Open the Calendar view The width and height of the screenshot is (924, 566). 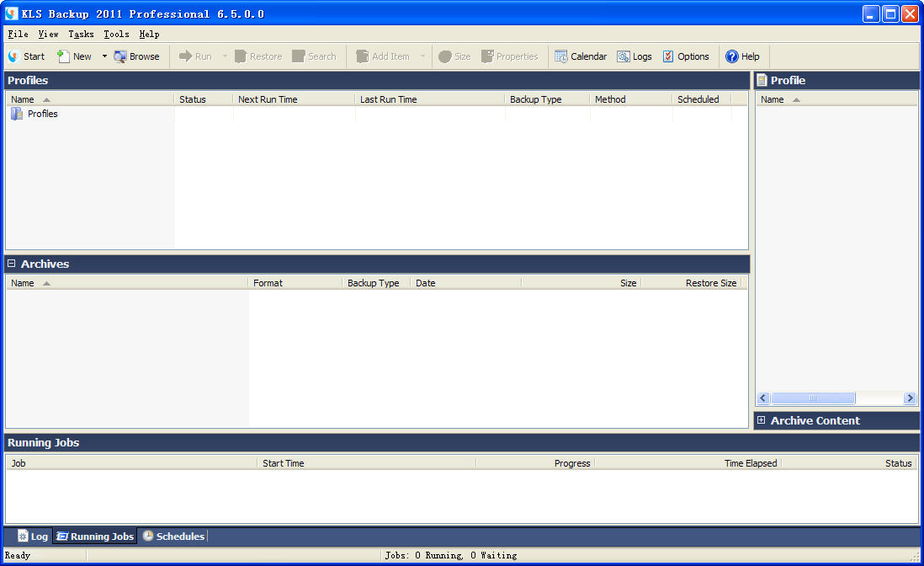[x=581, y=56]
